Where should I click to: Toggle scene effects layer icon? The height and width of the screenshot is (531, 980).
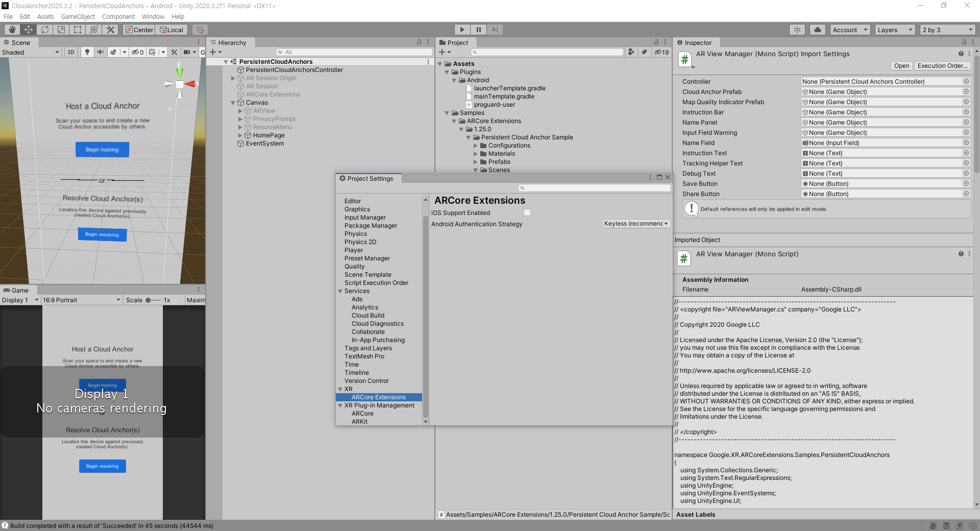[113, 52]
